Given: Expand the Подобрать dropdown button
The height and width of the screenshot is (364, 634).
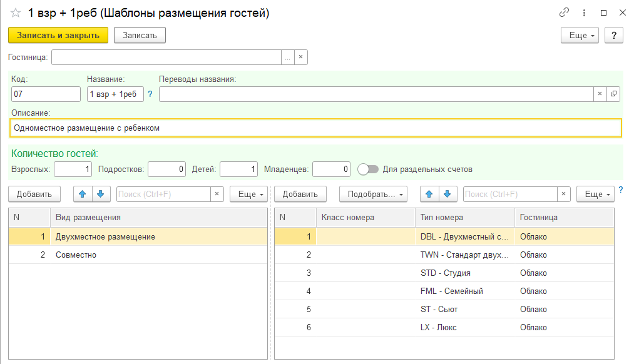Looking at the screenshot, I should click(x=373, y=195).
